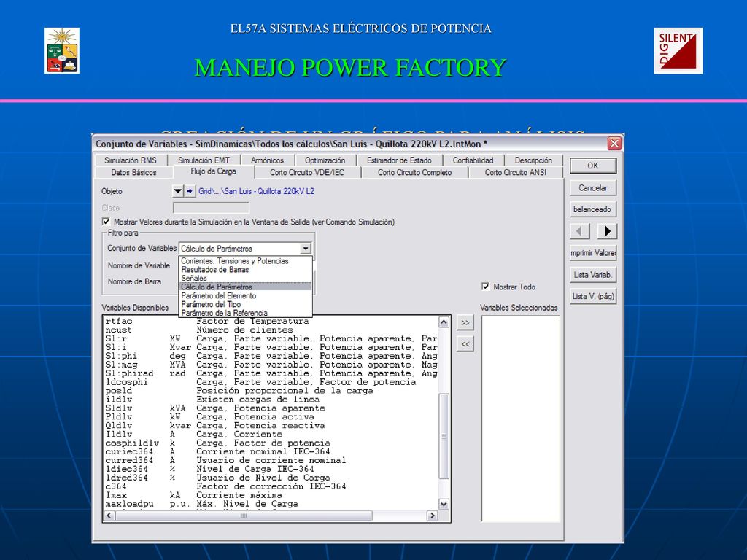Select the maxloadpu Máx. Nivel de Carga row

tap(271, 504)
